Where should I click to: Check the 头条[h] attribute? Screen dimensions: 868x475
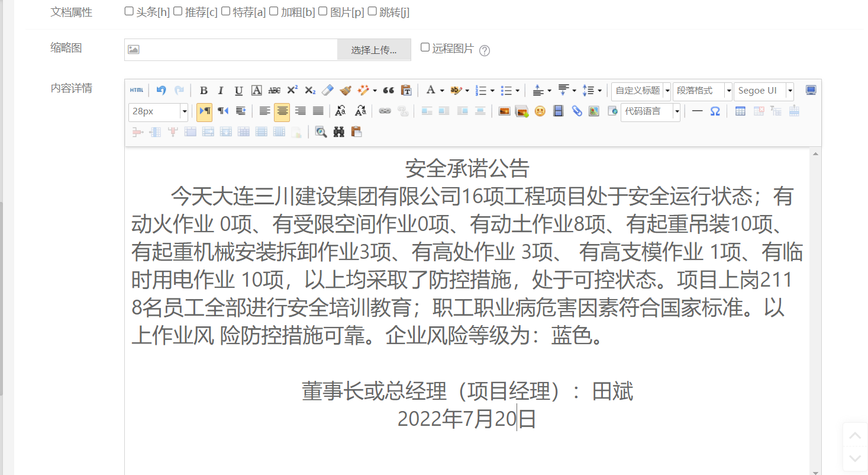click(x=129, y=11)
